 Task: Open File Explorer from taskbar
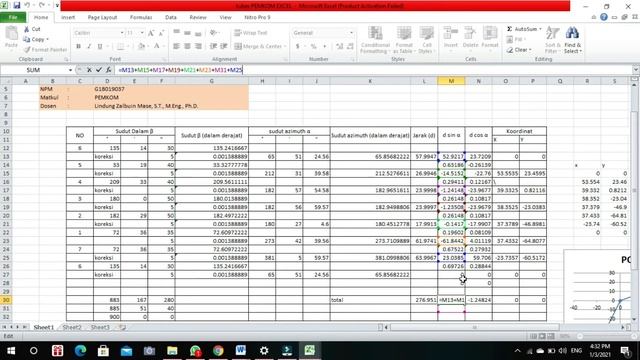pos(172,350)
